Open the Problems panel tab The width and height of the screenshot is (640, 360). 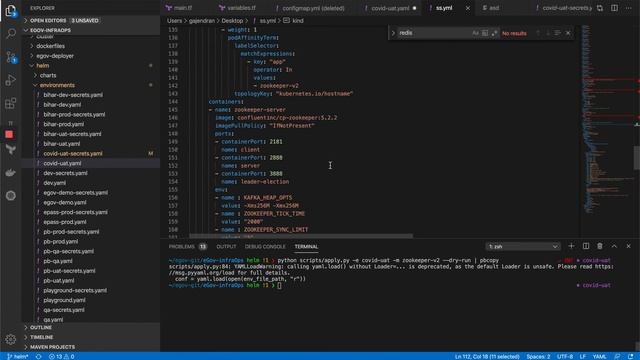point(188,247)
